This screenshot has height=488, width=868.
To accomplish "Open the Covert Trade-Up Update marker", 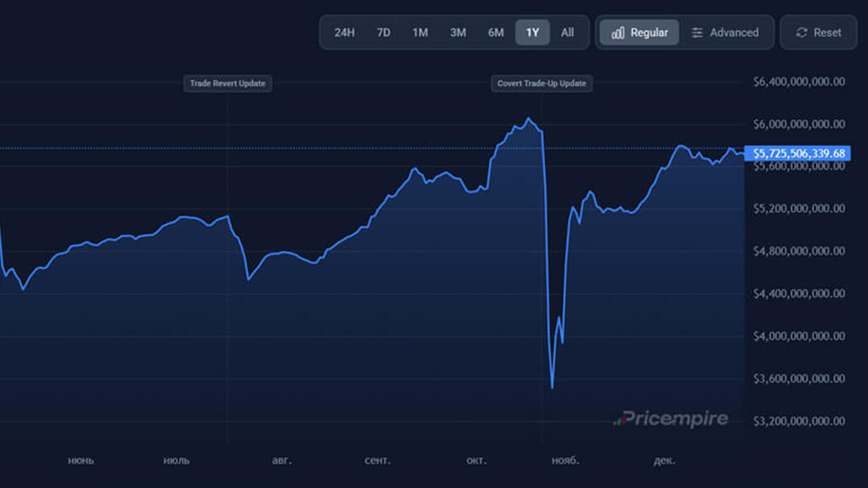I will coord(541,83).
